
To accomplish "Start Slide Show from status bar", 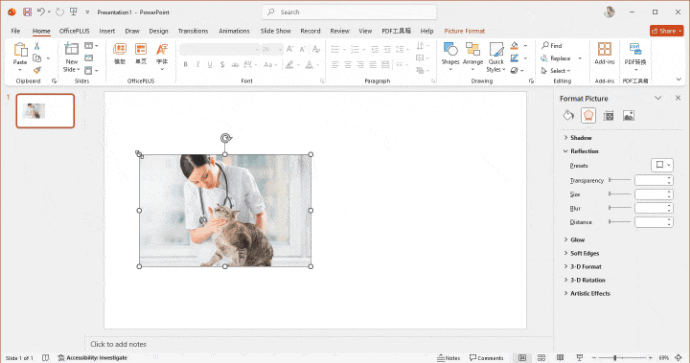I will pyautogui.click(x=580, y=358).
